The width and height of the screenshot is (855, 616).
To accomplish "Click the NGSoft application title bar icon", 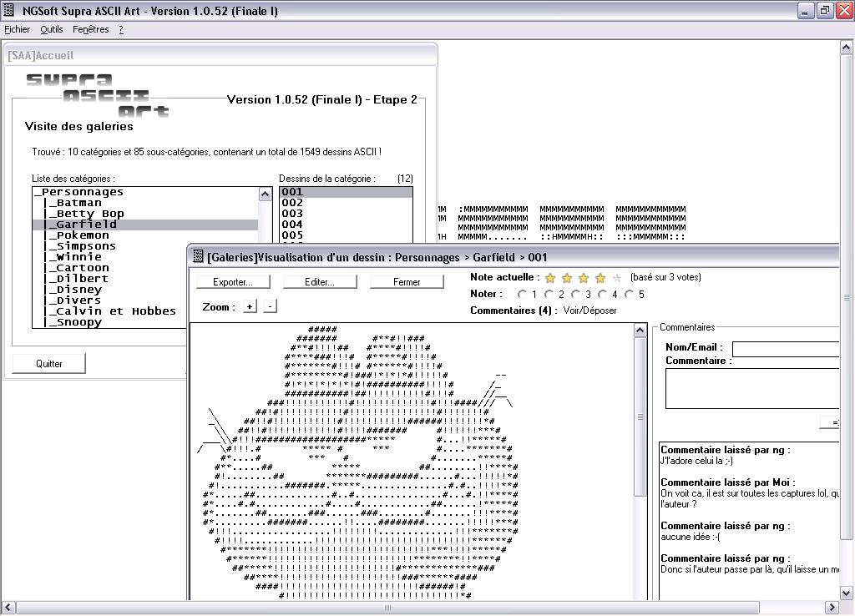I will point(9,10).
